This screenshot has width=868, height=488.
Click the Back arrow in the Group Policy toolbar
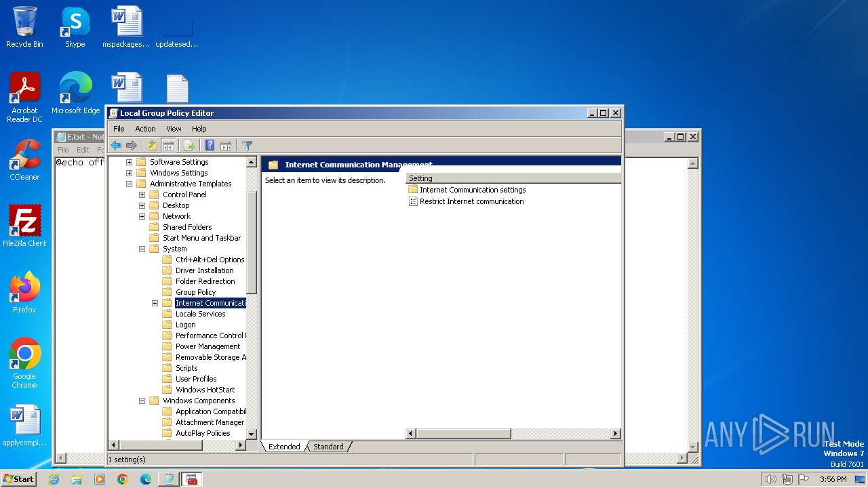(116, 146)
